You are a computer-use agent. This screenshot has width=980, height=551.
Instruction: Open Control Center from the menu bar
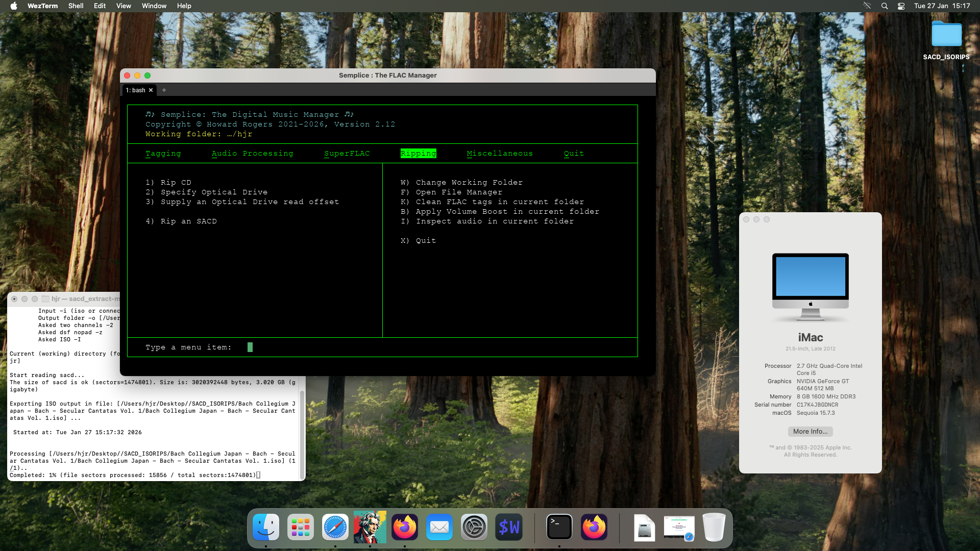[x=901, y=6]
